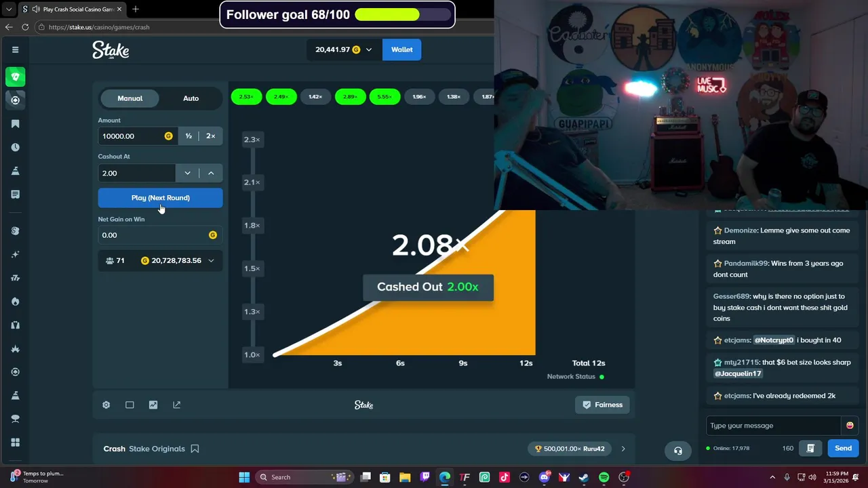
Task: Show hidden system tray icons
Action: (772, 477)
